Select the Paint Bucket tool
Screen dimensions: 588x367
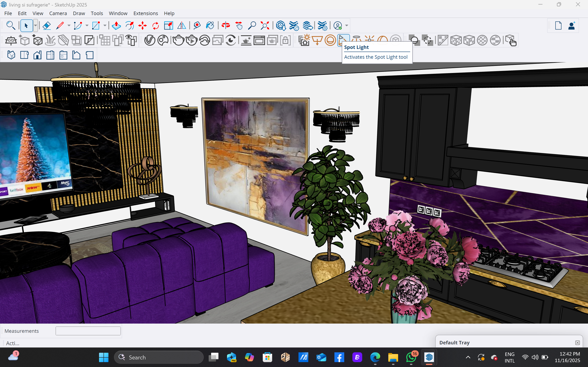(x=210, y=25)
